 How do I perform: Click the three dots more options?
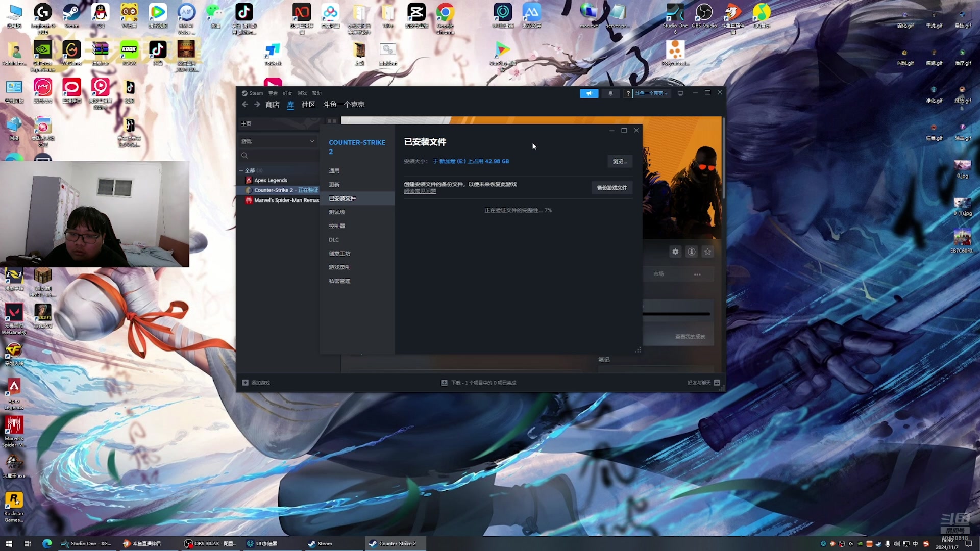point(697,274)
